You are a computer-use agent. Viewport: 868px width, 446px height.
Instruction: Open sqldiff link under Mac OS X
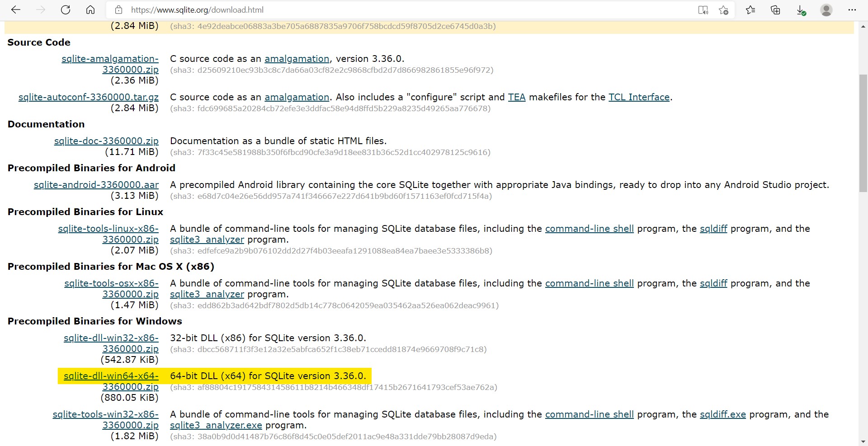(x=713, y=283)
